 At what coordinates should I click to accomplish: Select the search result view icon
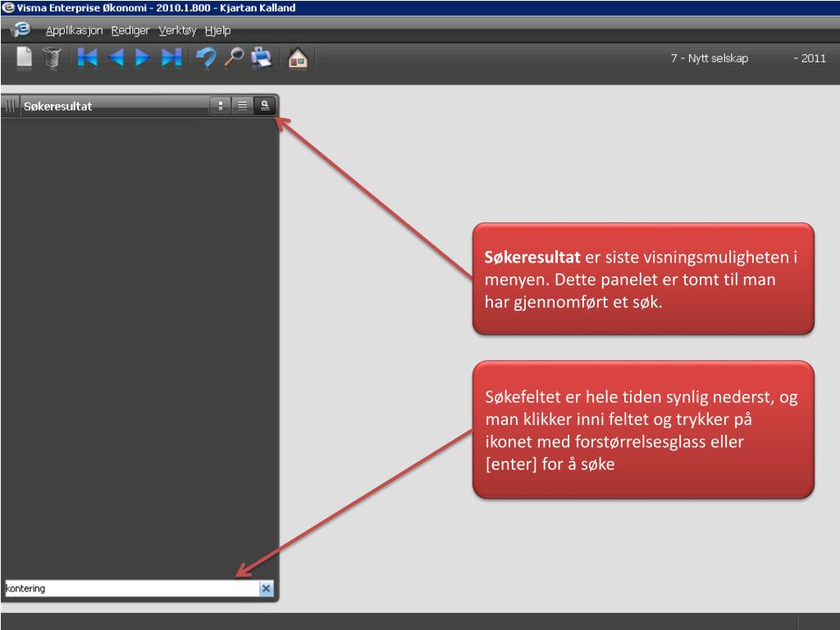(265, 106)
